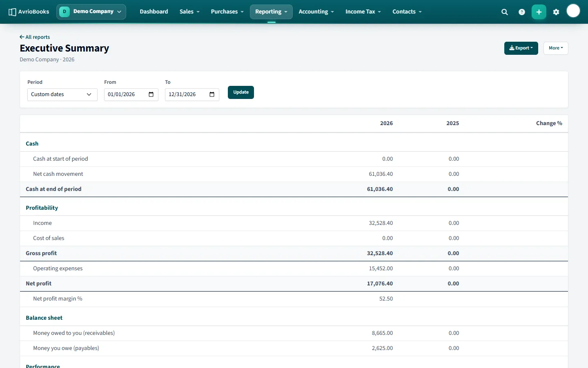The width and height of the screenshot is (588, 368).
Task: Click the green plus quick-add icon
Action: point(539,12)
